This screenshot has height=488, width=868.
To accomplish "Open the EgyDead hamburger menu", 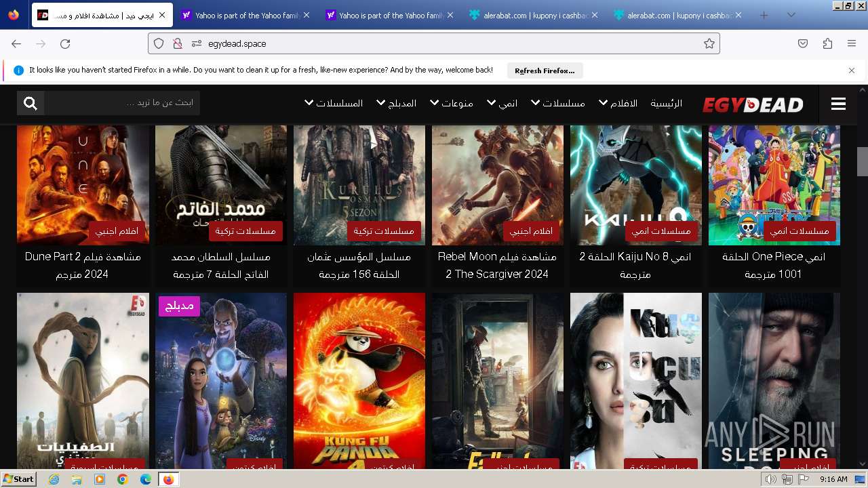I will point(838,104).
